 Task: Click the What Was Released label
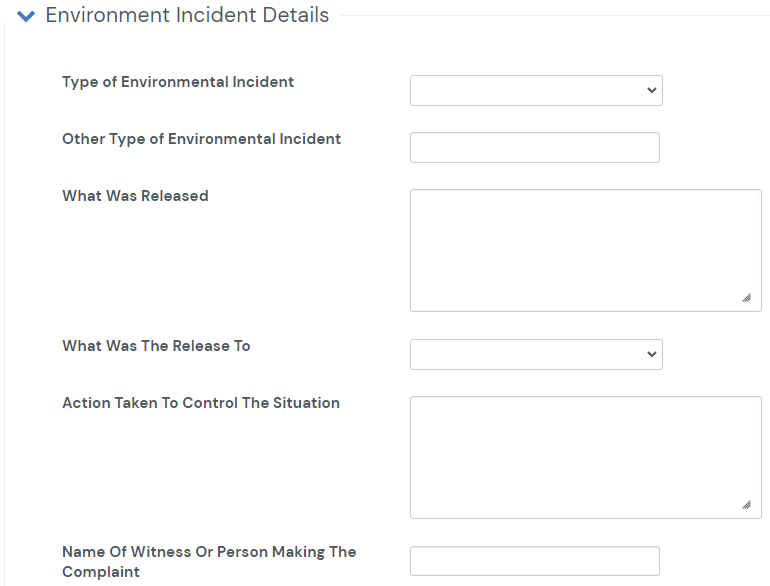(x=135, y=196)
